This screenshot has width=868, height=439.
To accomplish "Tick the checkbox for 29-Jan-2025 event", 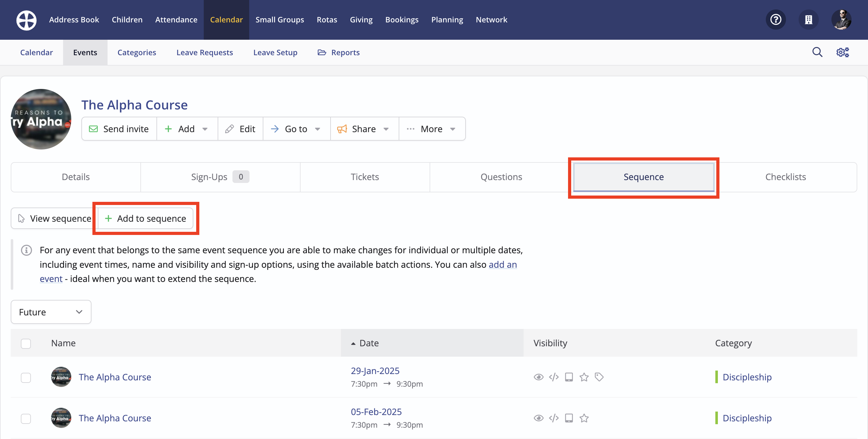I will point(26,378).
